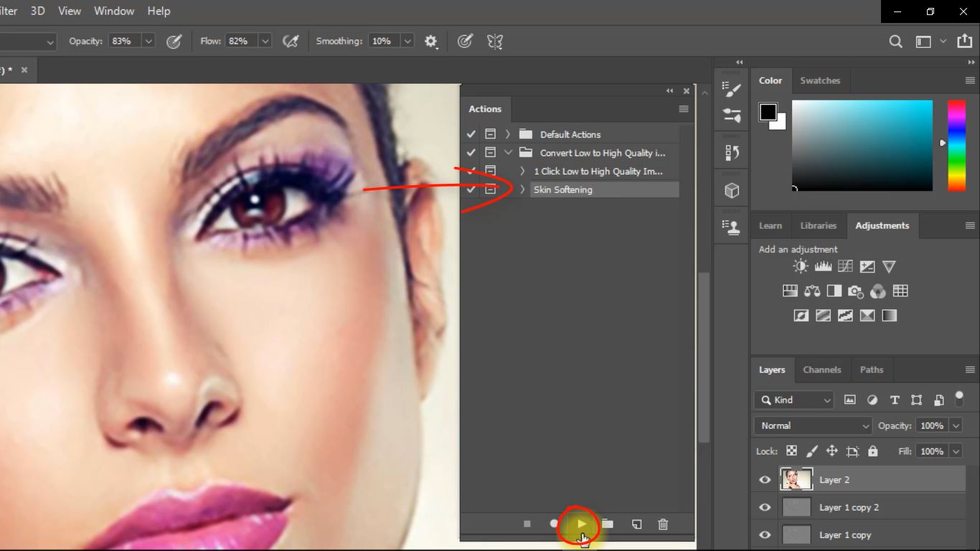The height and width of the screenshot is (551, 980).
Task: Add a Photo Filter adjustment
Action: [x=855, y=291]
